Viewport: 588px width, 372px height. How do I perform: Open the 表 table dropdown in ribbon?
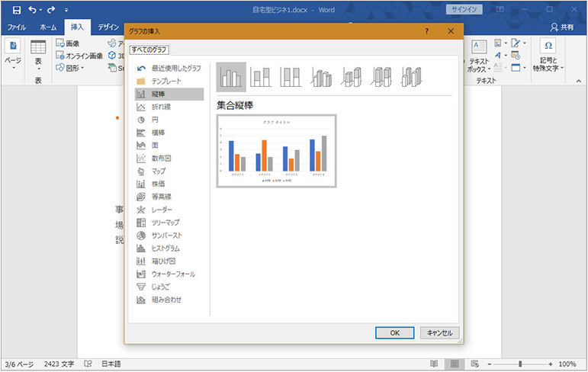pyautogui.click(x=38, y=56)
